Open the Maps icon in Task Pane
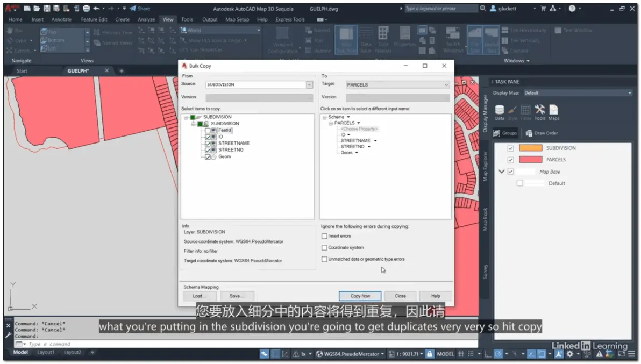 click(x=553, y=112)
